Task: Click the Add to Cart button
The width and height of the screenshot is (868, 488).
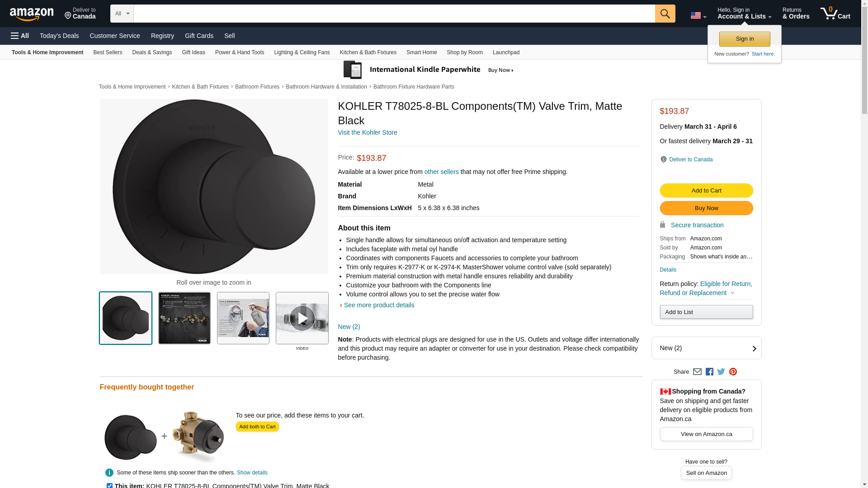Action: coord(706,191)
